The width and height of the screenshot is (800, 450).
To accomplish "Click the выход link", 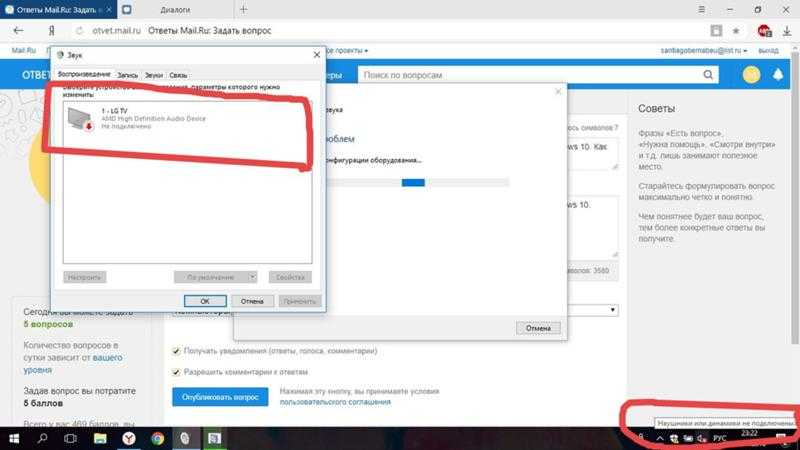I will [768, 51].
